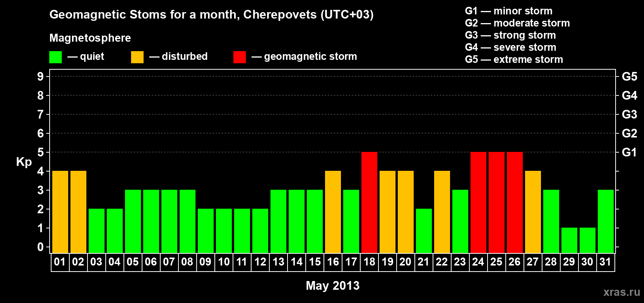Click the Kp value 0 on the axis

(x=41, y=247)
